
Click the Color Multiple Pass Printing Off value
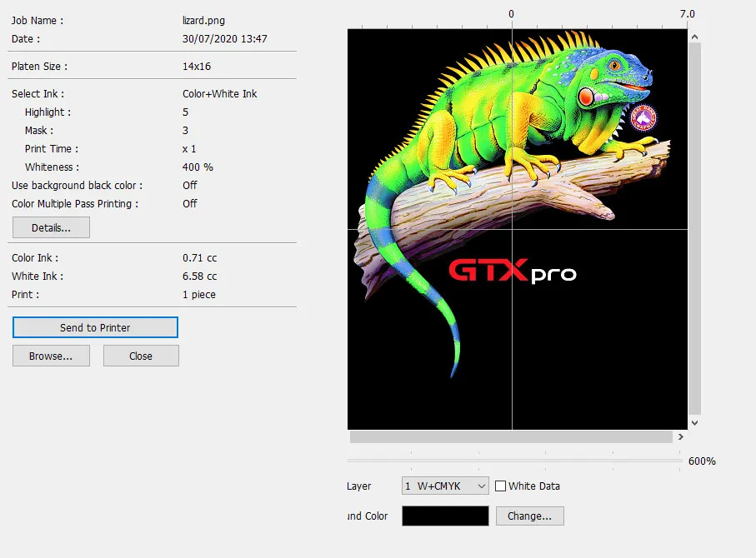[x=190, y=203]
